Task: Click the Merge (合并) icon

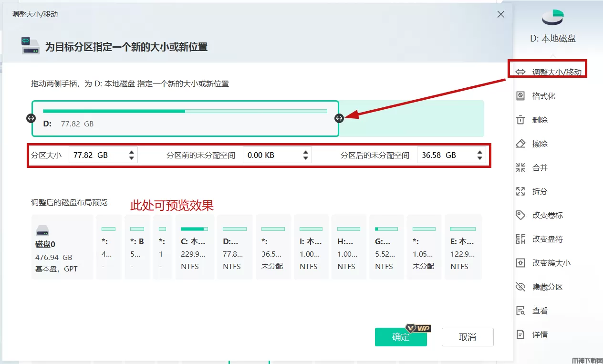Action: pyautogui.click(x=520, y=167)
